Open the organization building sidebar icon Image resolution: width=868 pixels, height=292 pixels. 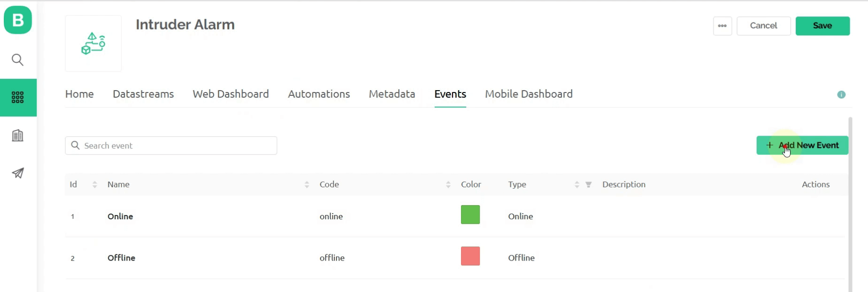[18, 136]
